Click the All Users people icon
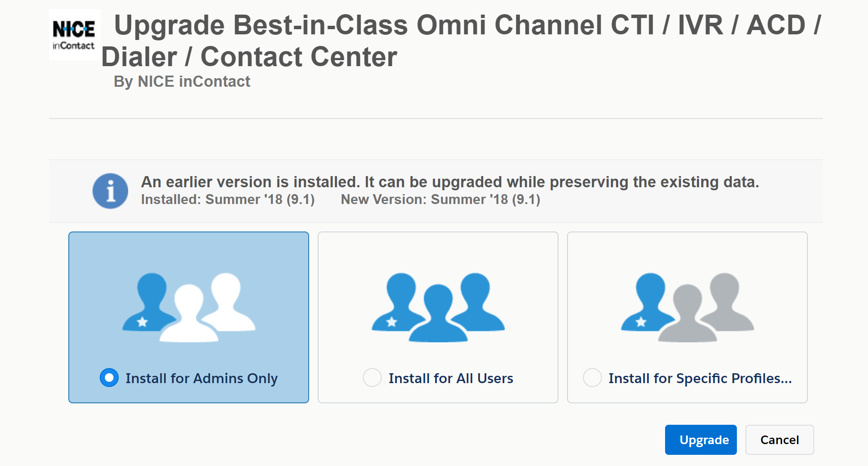This screenshot has height=466, width=868. coord(438,307)
